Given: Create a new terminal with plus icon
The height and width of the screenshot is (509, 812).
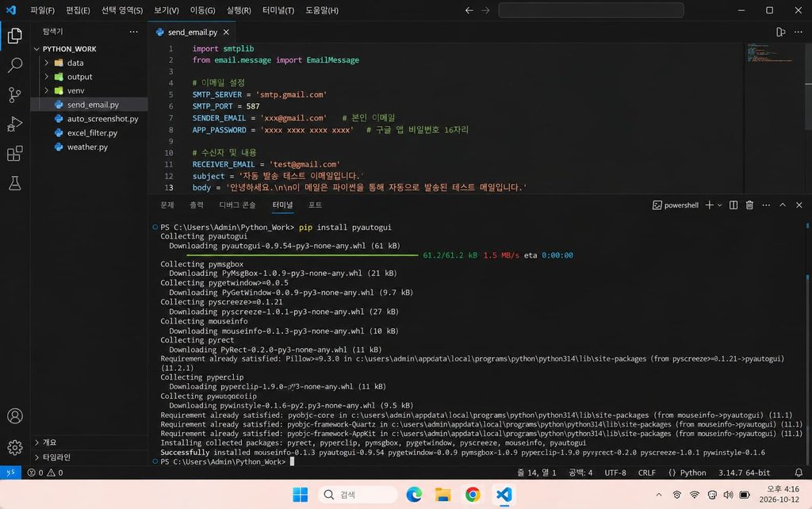Looking at the screenshot, I should [x=709, y=205].
